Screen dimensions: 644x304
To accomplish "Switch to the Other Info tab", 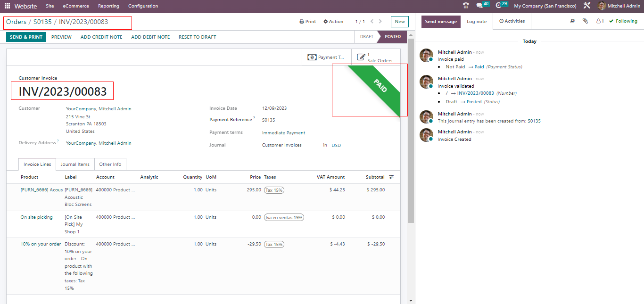I will 110,164.
